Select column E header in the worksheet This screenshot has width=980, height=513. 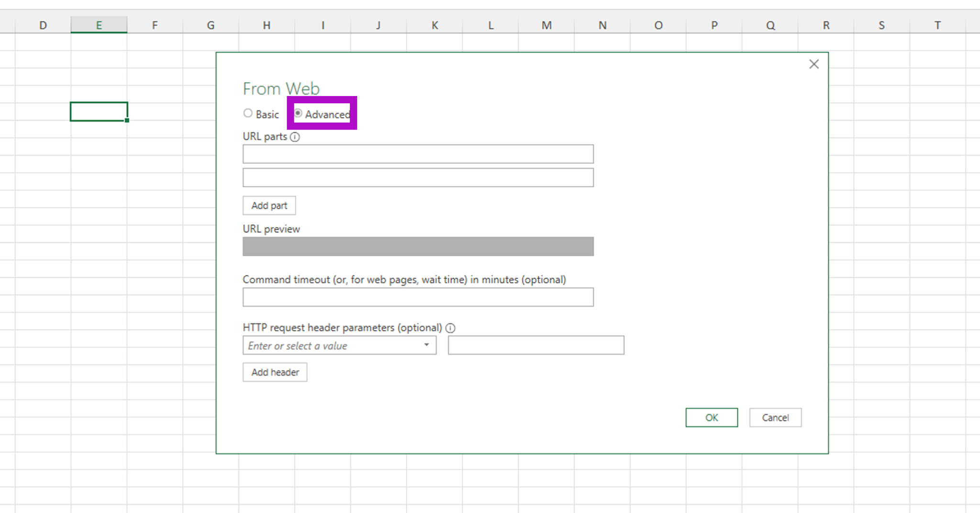(99, 25)
